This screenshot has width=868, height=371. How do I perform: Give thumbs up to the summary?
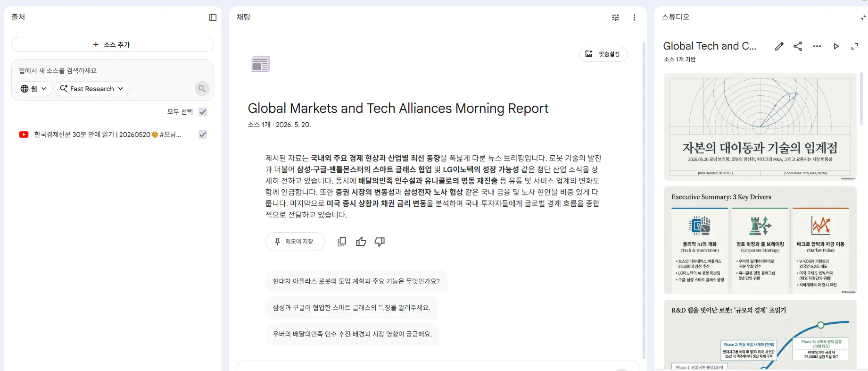point(361,242)
